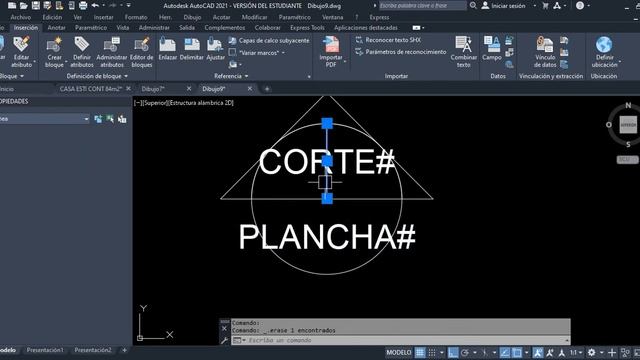Switch to the Anotar ribbon tab
Image resolution: width=640 pixels, height=360 pixels.
pos(56,28)
